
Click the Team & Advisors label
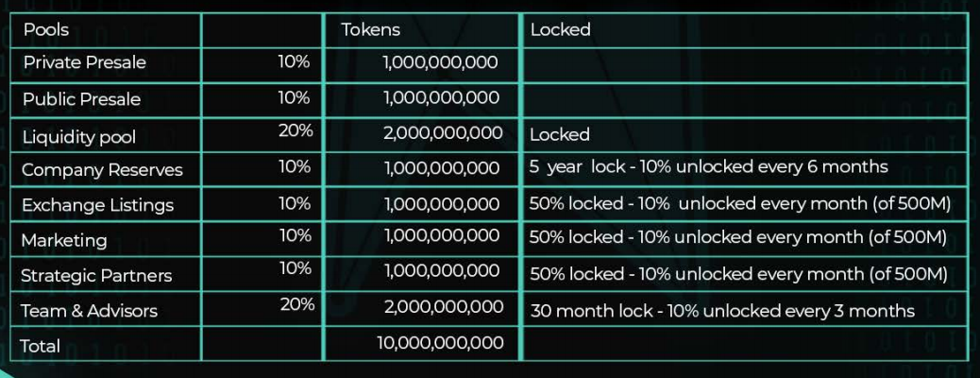click(x=89, y=310)
